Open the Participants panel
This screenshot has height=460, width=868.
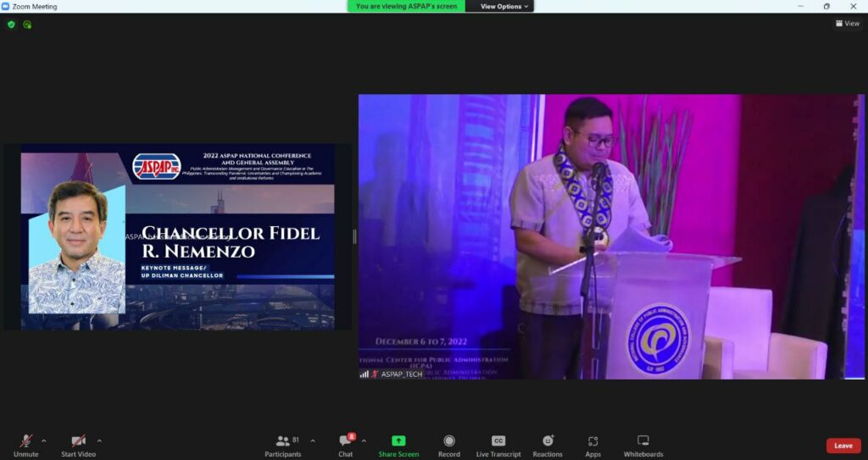click(x=282, y=445)
